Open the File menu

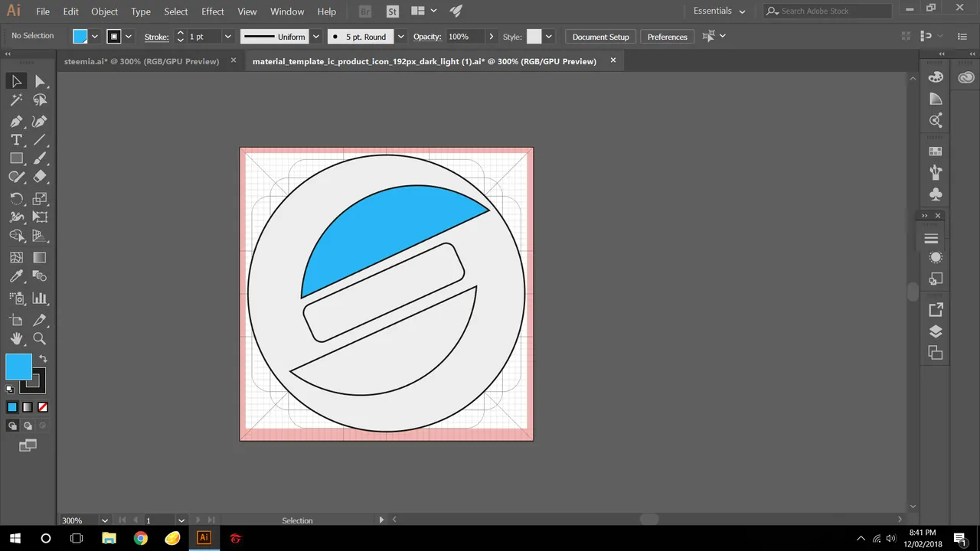(43, 11)
